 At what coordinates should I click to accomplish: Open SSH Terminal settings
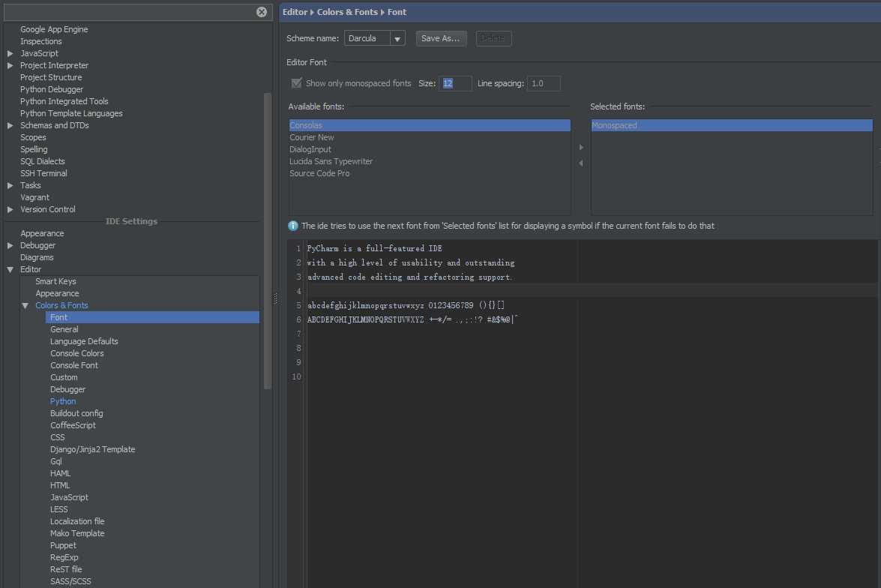click(43, 173)
